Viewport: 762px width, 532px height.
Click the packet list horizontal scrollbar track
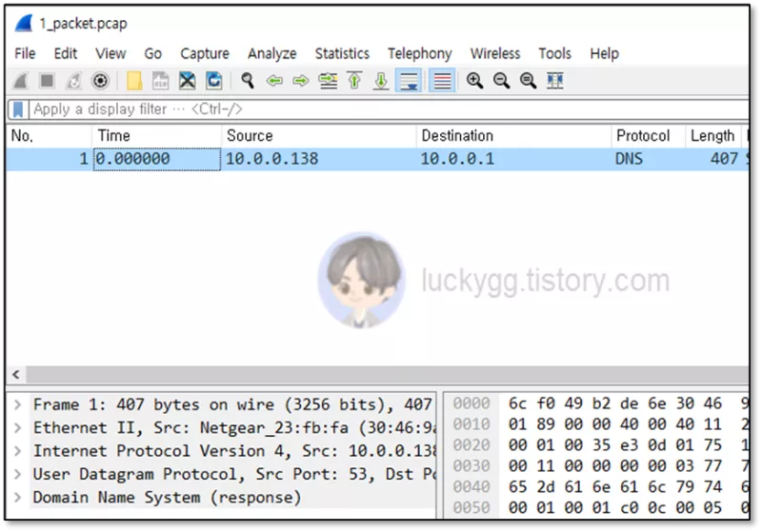tap(388, 375)
